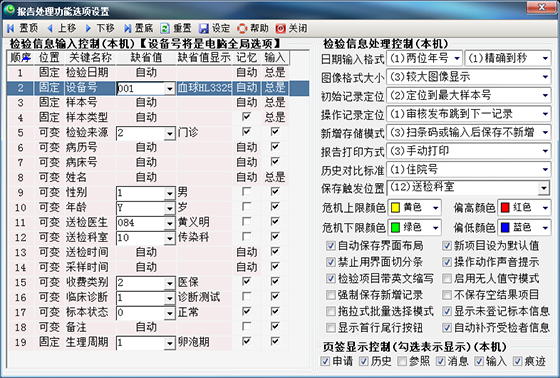Click the 下移 move-down arrow icon

[x=88, y=28]
